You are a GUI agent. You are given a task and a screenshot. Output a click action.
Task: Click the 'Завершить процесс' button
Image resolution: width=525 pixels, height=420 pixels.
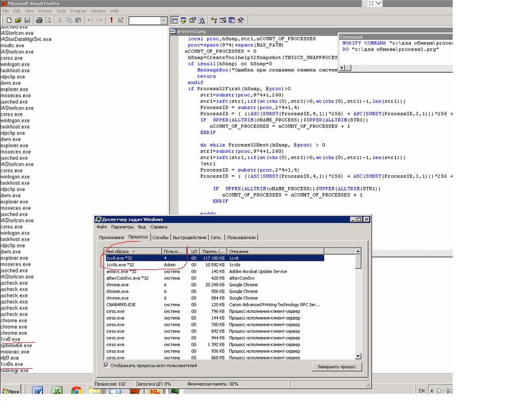tap(336, 367)
